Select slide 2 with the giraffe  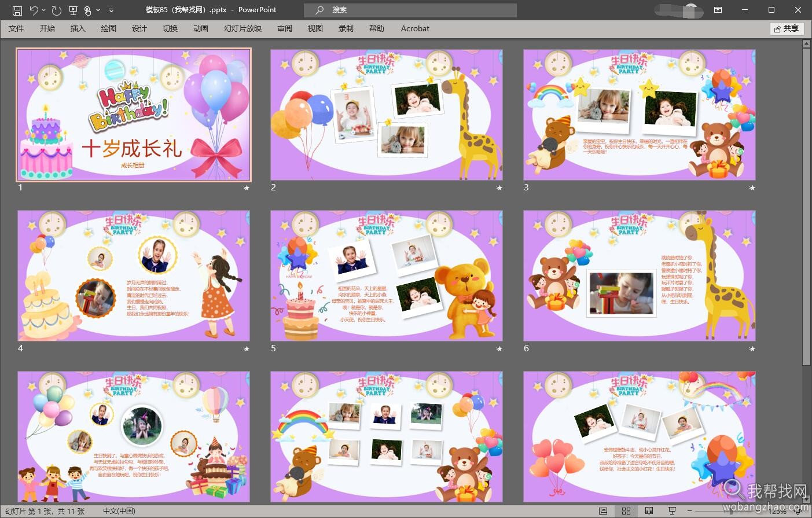(x=387, y=115)
